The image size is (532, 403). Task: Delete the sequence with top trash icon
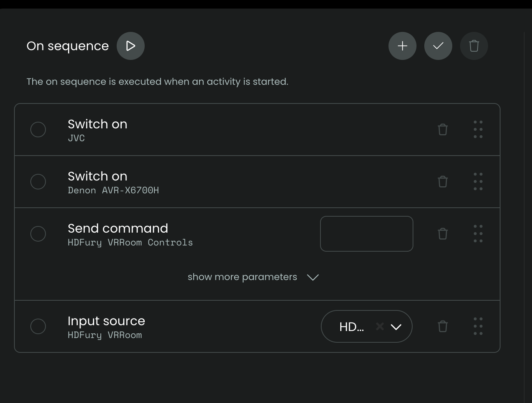tap(474, 46)
